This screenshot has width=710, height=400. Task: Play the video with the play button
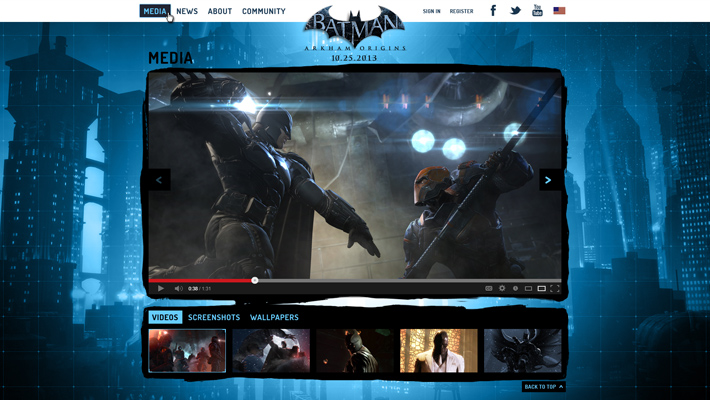tap(160, 289)
